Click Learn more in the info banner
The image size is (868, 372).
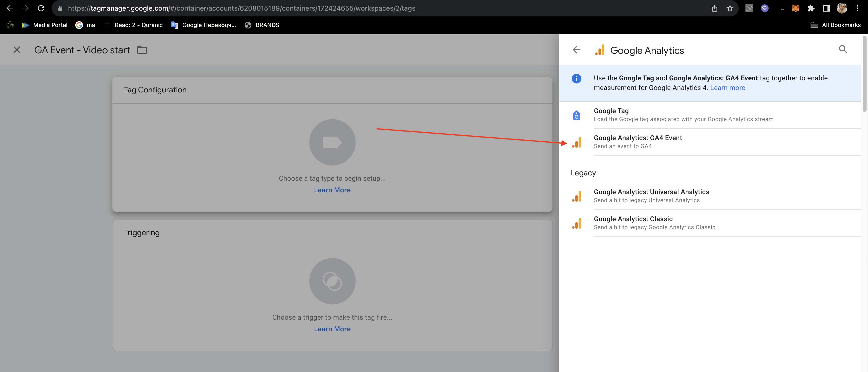tap(728, 88)
